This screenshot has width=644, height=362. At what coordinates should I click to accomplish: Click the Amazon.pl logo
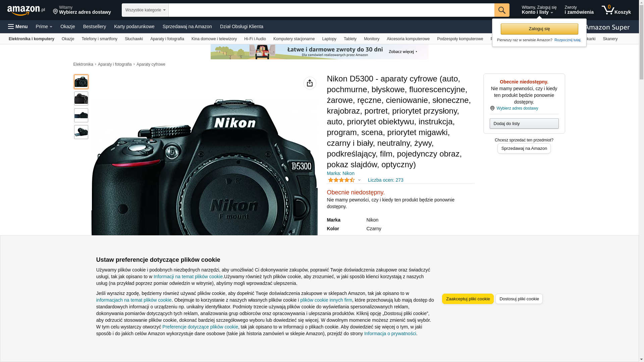point(26,10)
